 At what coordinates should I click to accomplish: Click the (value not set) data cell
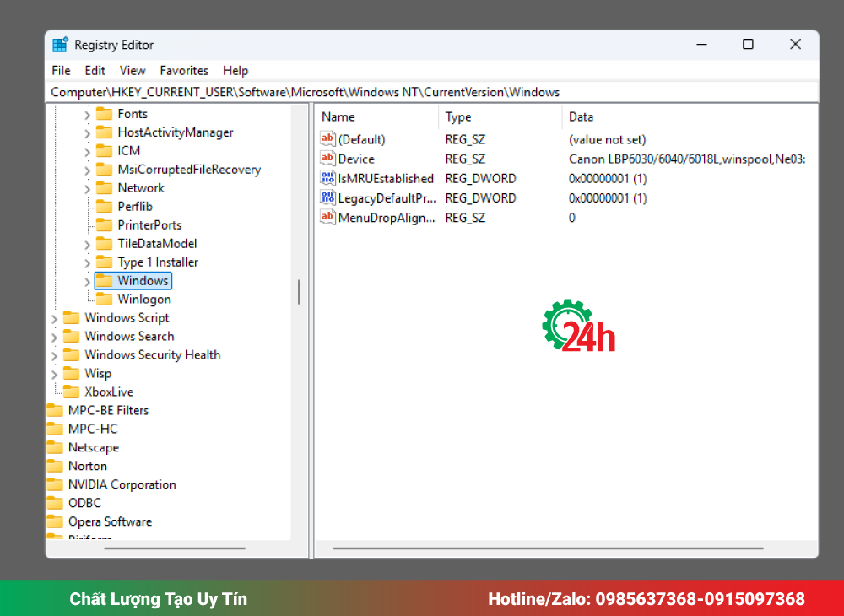607,139
